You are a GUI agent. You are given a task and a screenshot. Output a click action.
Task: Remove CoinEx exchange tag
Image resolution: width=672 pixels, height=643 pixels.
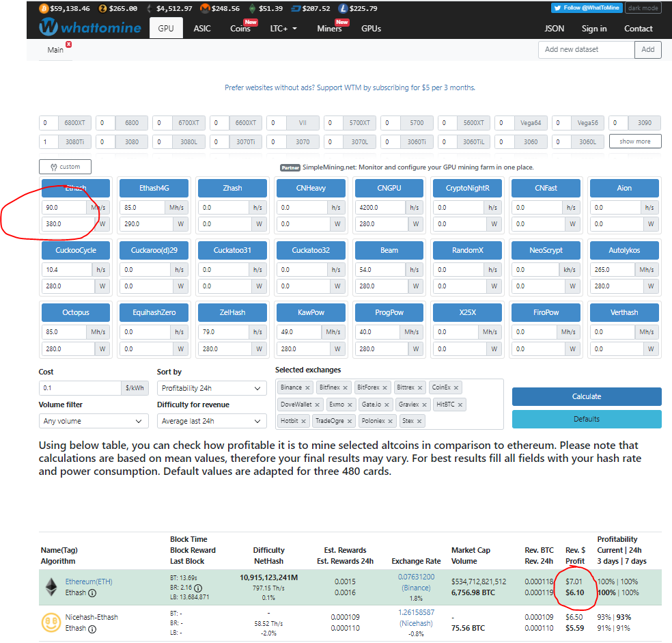456,387
